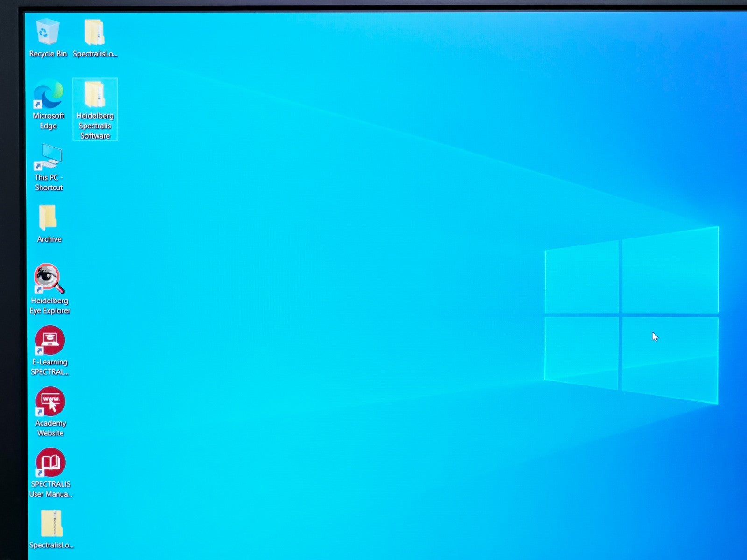The image size is (747, 560).
Task: Select the Academy Website www icon
Action: pyautogui.click(x=50, y=401)
